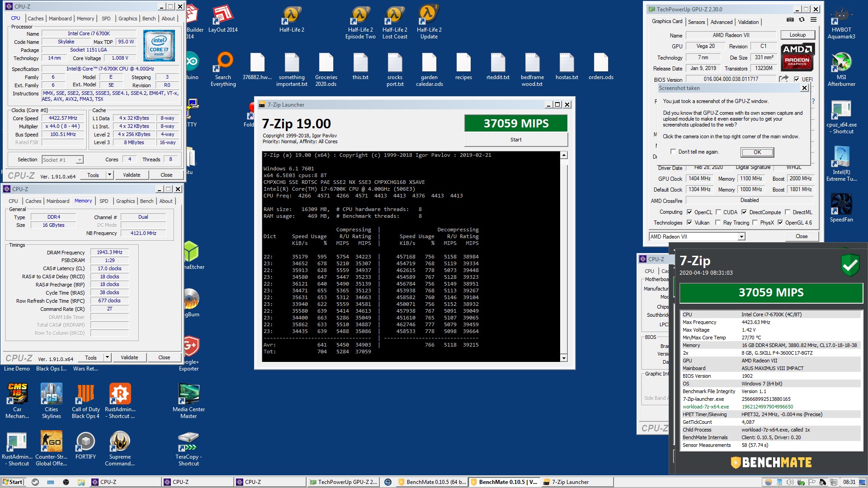
Task: Open the orders.ods file icon
Action: [601, 66]
